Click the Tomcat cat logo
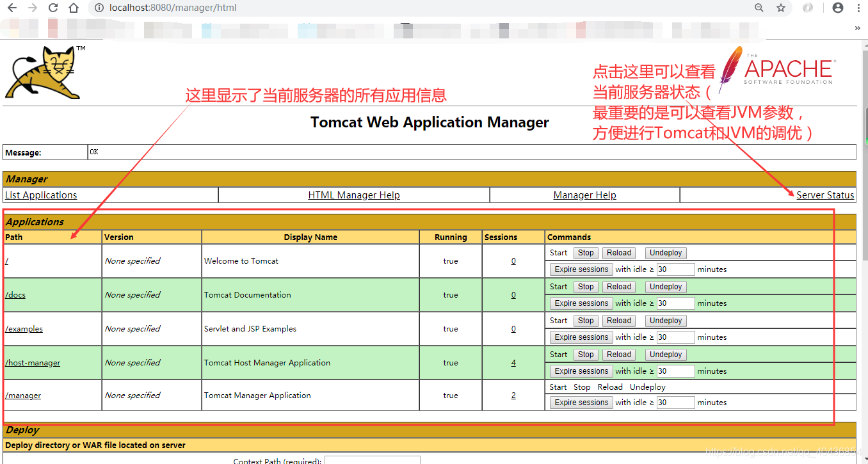Image resolution: width=868 pixels, height=464 pixels. (x=45, y=72)
